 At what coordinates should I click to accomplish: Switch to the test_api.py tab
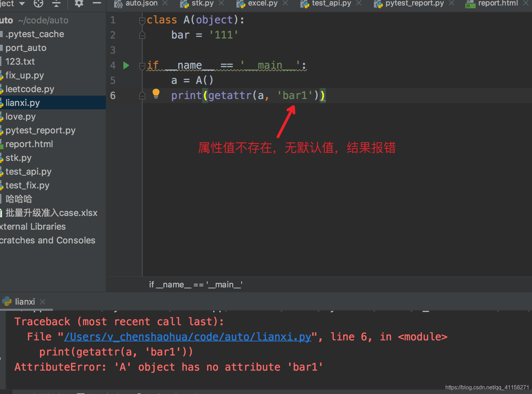(331, 3)
